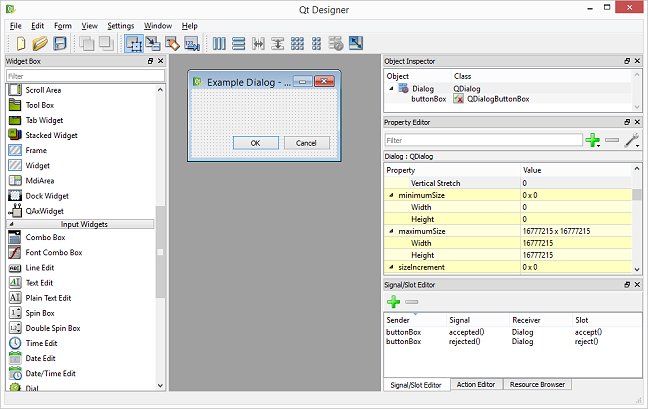The image size is (648, 409).
Task: Open the Edit menu
Action: (38, 26)
